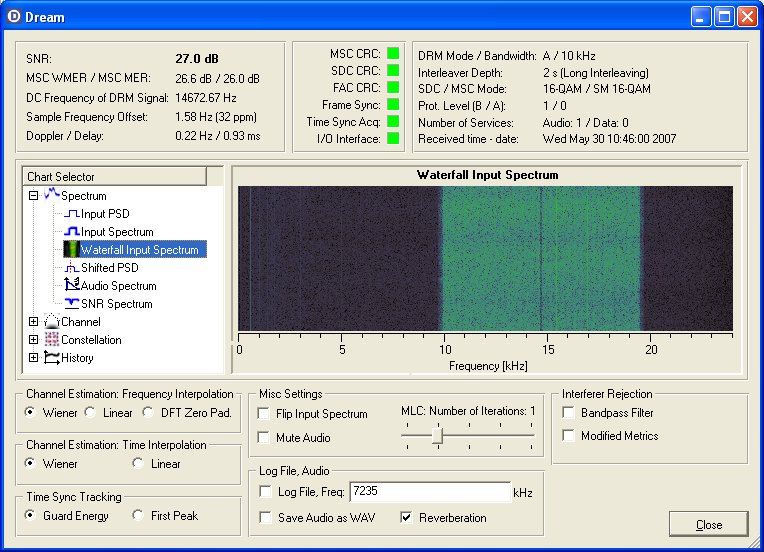764x552 pixels.
Task: Open the Shifted PSD chart icon
Action: [71, 268]
